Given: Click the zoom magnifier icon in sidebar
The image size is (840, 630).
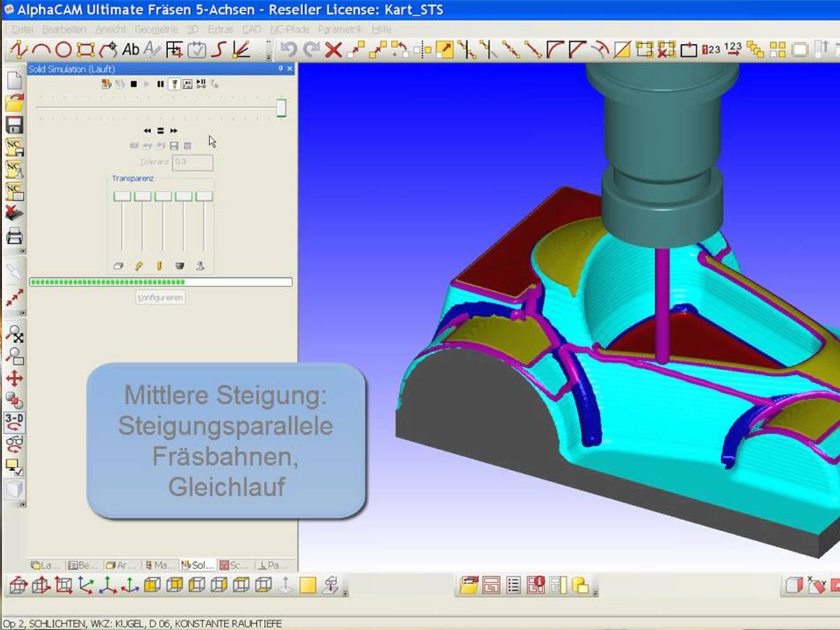Looking at the screenshot, I should 15,335.
